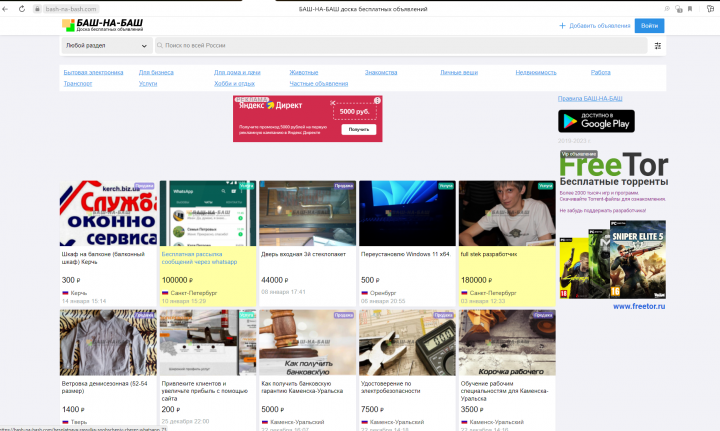Open the Знакомства category
The height and width of the screenshot is (431, 720).
381,73
